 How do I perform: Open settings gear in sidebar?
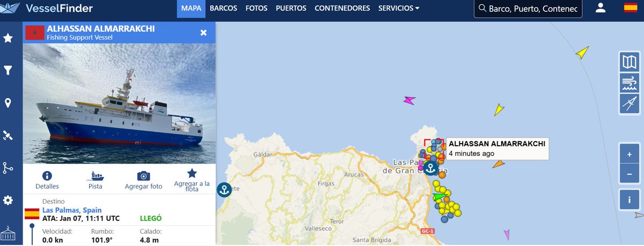pos(8,200)
